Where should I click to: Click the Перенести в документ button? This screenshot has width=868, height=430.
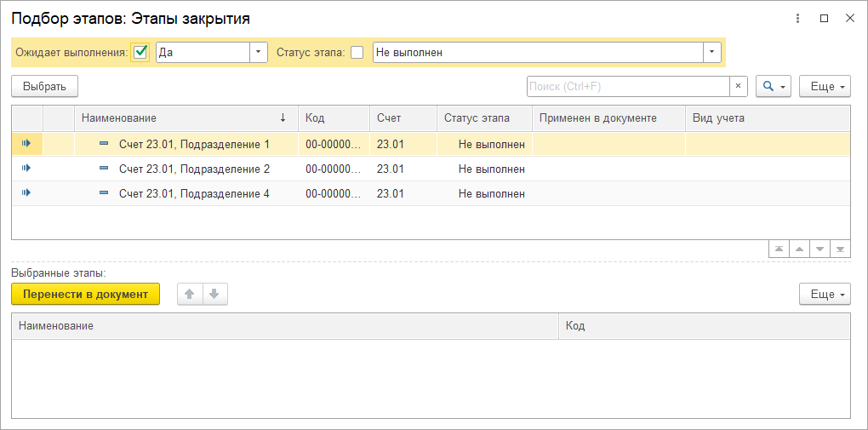pos(85,294)
